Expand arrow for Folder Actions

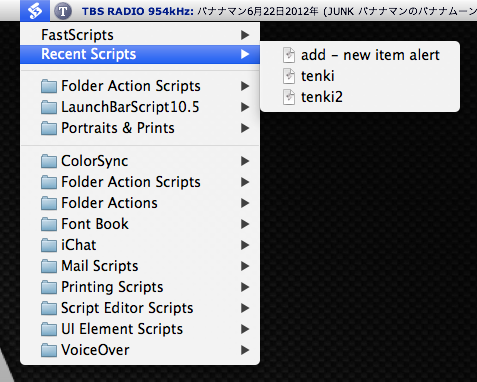tap(245, 203)
